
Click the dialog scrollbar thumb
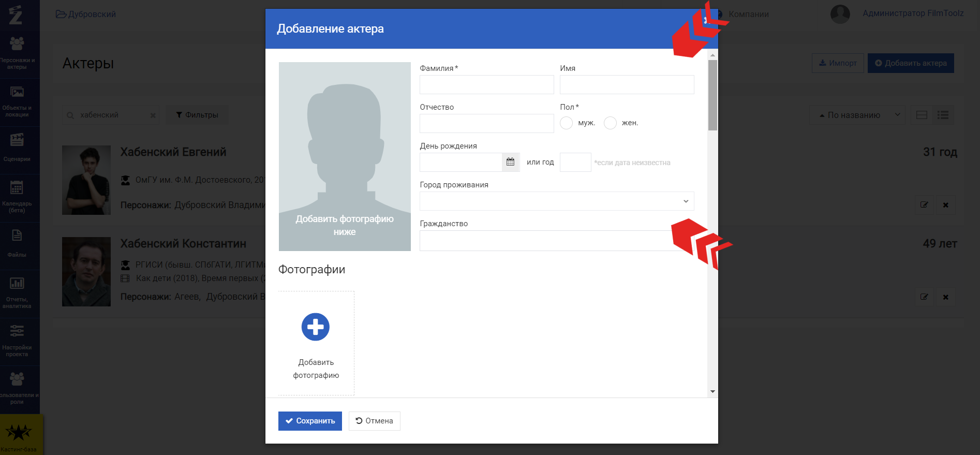click(x=712, y=95)
